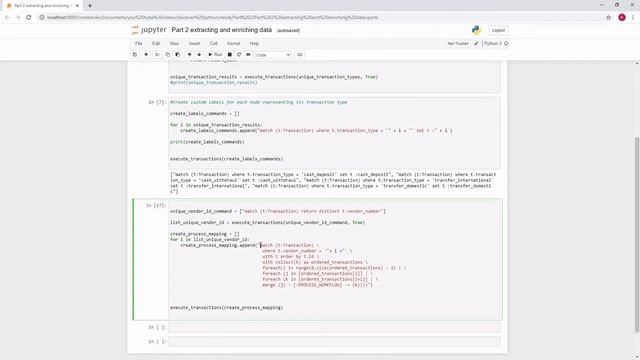This screenshot has height=360, width=640.
Task: Bookmark this page with star icon
Action: (609, 18)
